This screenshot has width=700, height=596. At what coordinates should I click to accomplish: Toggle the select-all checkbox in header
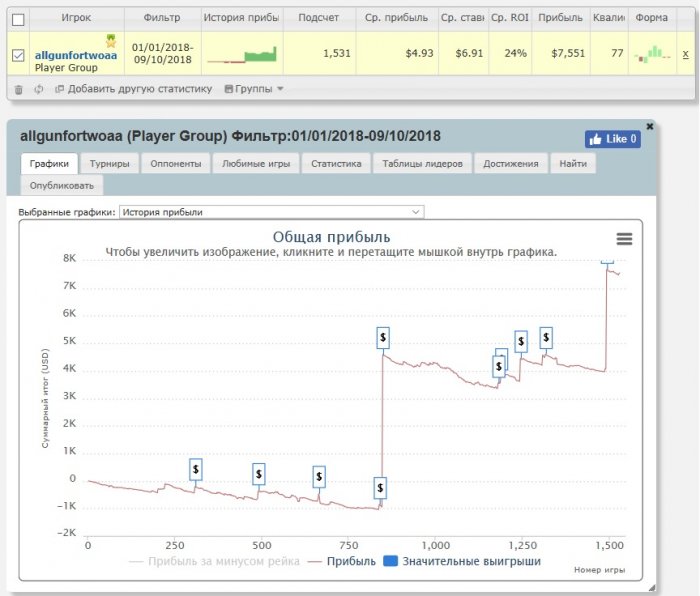[18, 18]
